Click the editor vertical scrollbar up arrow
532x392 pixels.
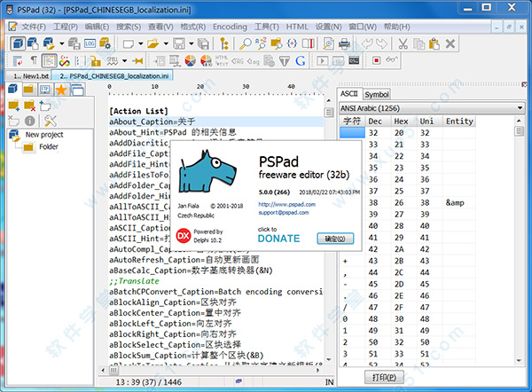tap(328, 100)
